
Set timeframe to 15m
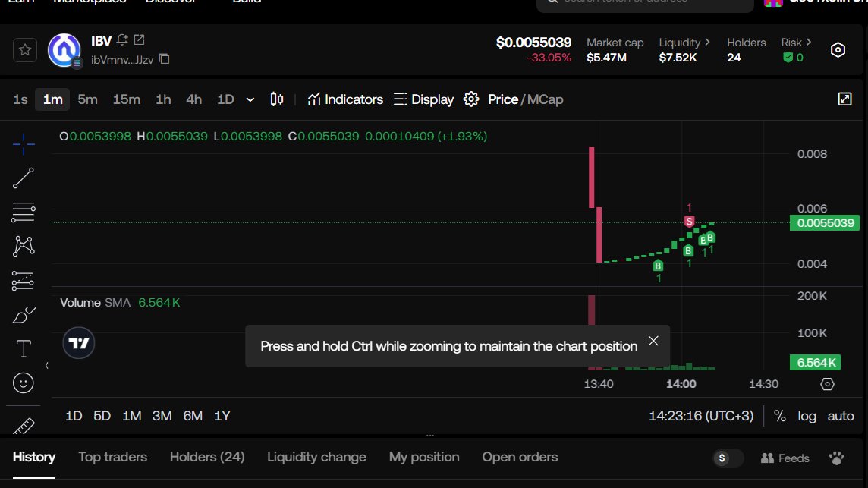click(x=126, y=99)
